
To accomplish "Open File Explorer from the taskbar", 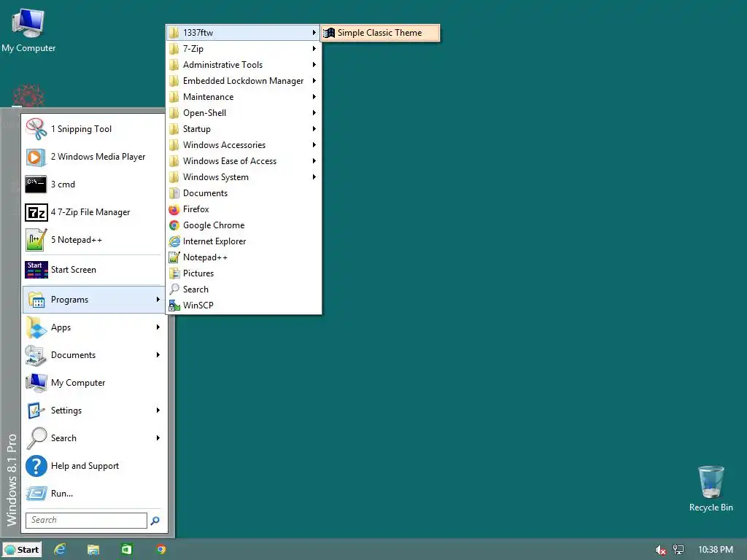I will coord(93,550).
